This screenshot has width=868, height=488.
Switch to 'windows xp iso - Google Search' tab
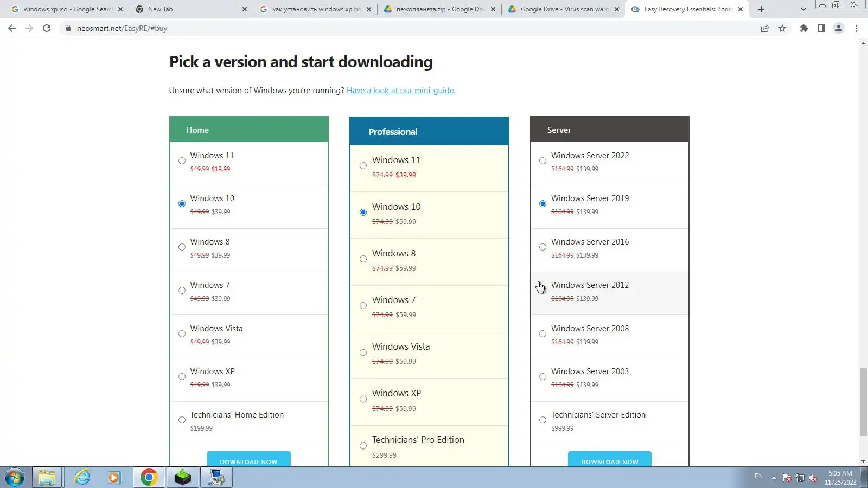[67, 9]
